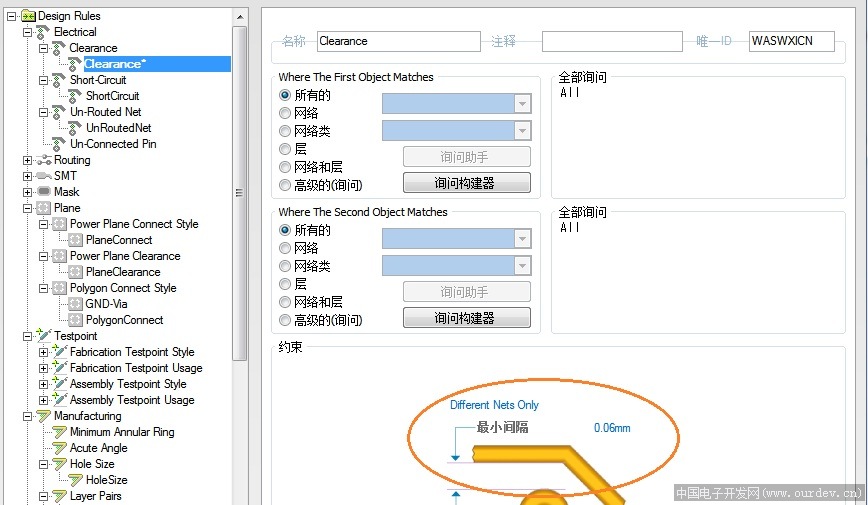Screen dimensions: 868x505
Task: Click the selected Clearance* rule icon
Action: pos(75,64)
